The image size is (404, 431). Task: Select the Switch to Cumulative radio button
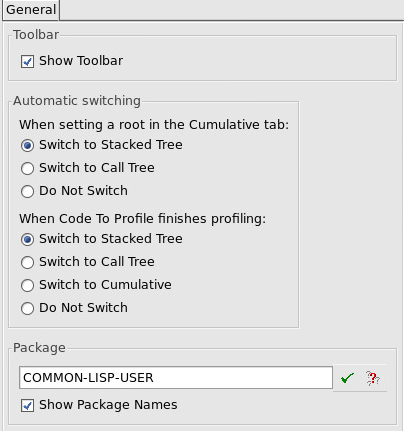(x=27, y=285)
